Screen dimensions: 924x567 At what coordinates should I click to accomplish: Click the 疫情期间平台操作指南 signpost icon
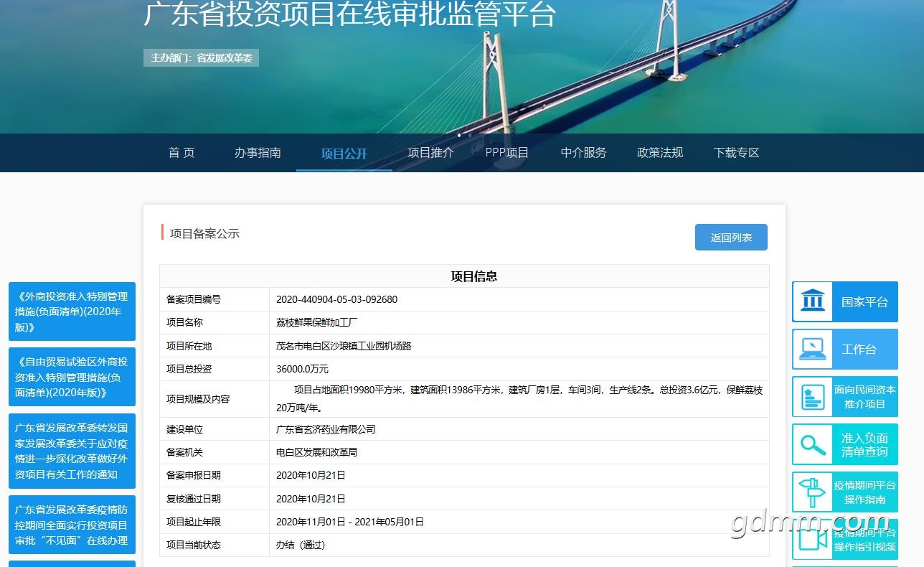(x=812, y=492)
